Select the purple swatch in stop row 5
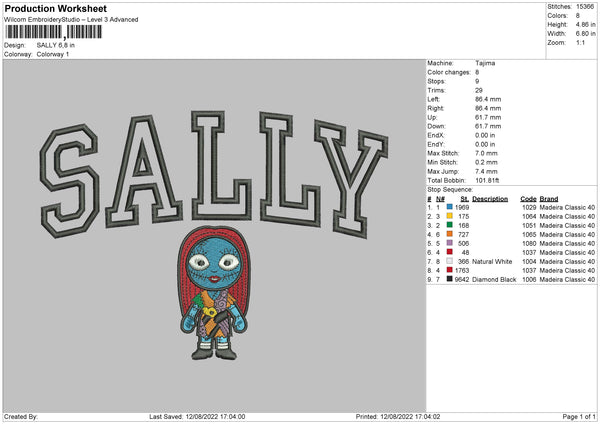The width and height of the screenshot is (600, 424). pyautogui.click(x=450, y=243)
